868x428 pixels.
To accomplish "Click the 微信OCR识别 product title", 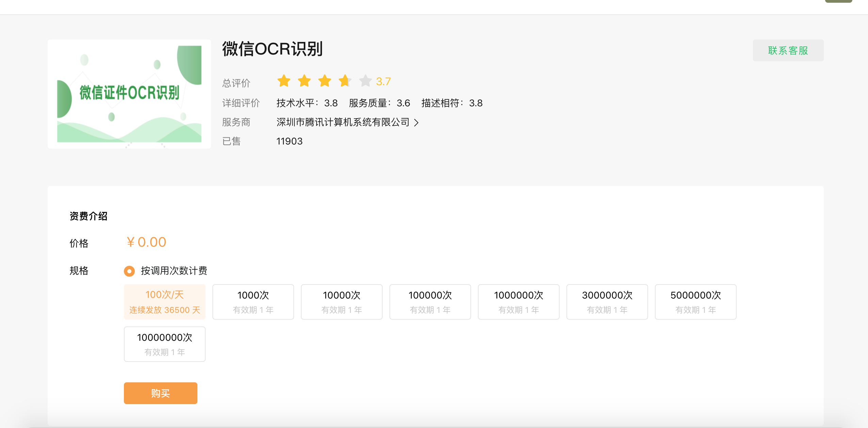I will point(272,49).
